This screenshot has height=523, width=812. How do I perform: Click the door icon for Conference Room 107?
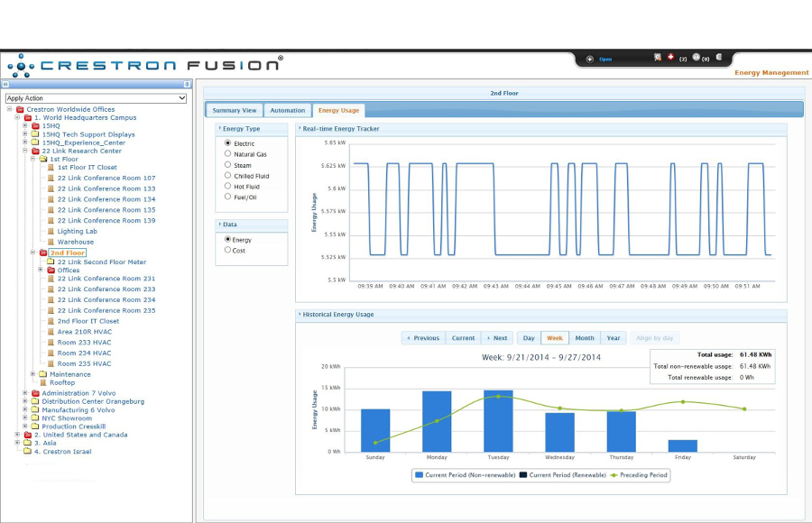point(51,178)
